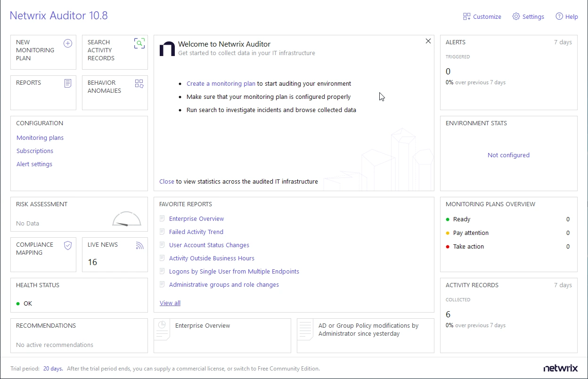The width and height of the screenshot is (588, 379).
Task: Click 'View all' favorite reports
Action: point(170,303)
